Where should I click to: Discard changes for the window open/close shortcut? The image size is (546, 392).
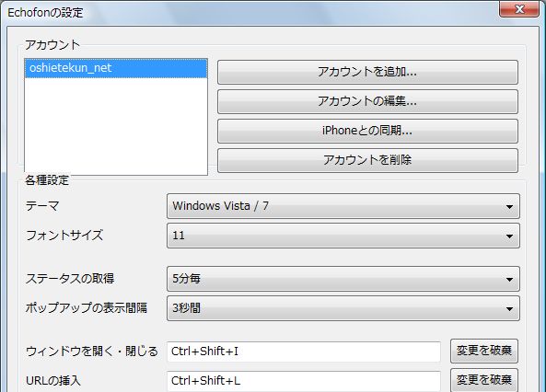coord(484,351)
